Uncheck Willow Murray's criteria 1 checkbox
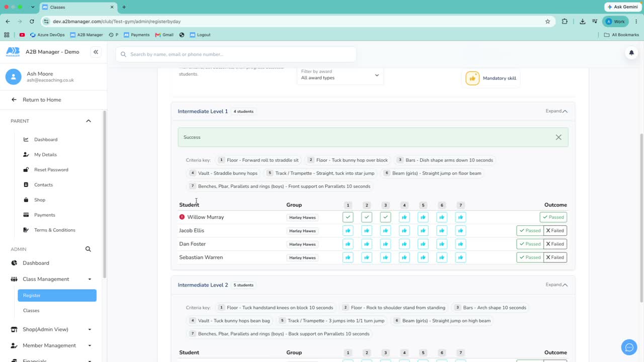The image size is (644, 362). pyautogui.click(x=348, y=217)
